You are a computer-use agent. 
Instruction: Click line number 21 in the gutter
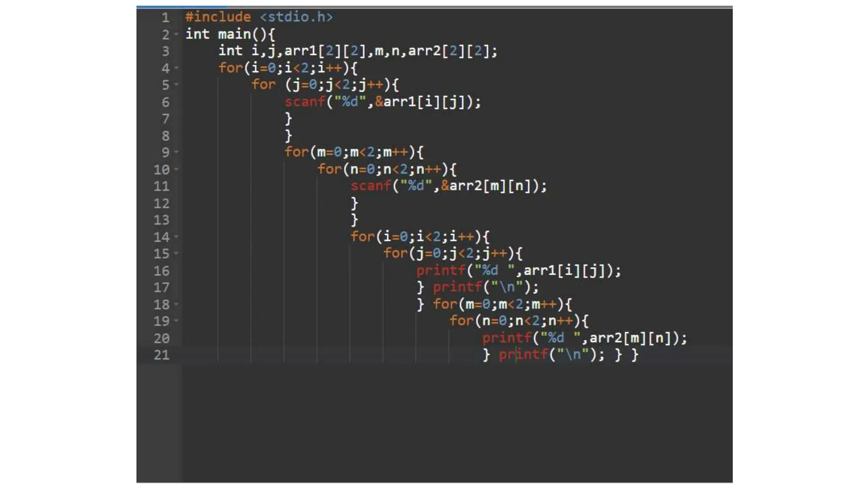161,355
